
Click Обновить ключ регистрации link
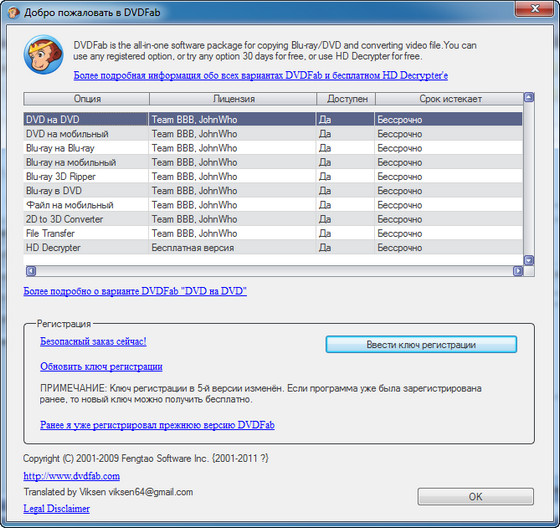pos(101,367)
